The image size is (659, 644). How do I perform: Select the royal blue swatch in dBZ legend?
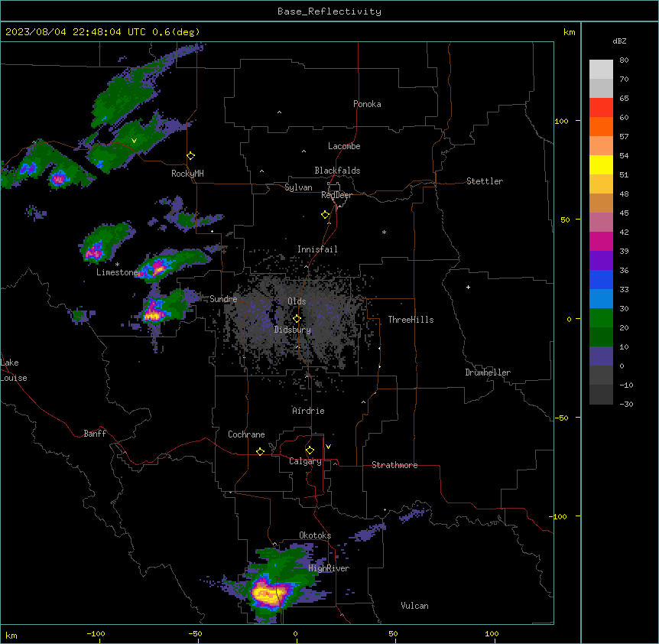[x=601, y=279]
